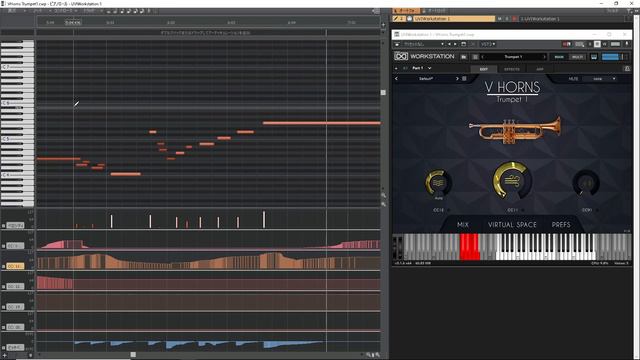
Task: Click the horizontal scrollbar thumb in piano roll
Action: [x=133, y=355]
